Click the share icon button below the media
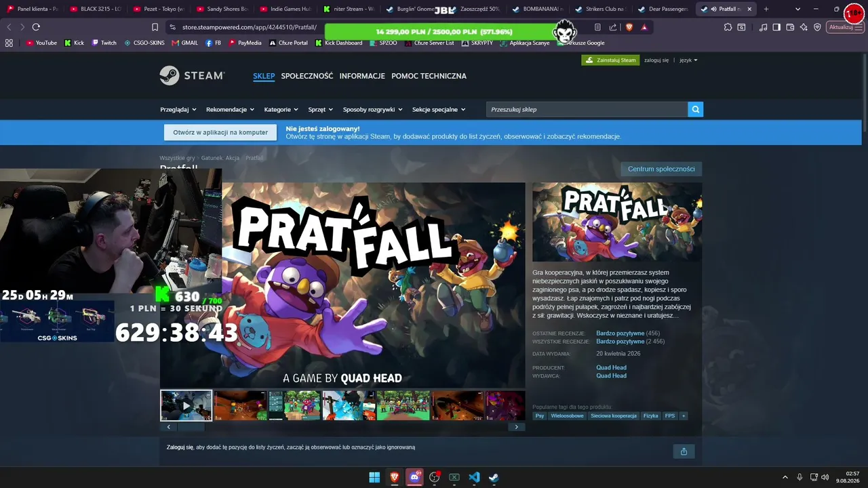 tap(684, 451)
